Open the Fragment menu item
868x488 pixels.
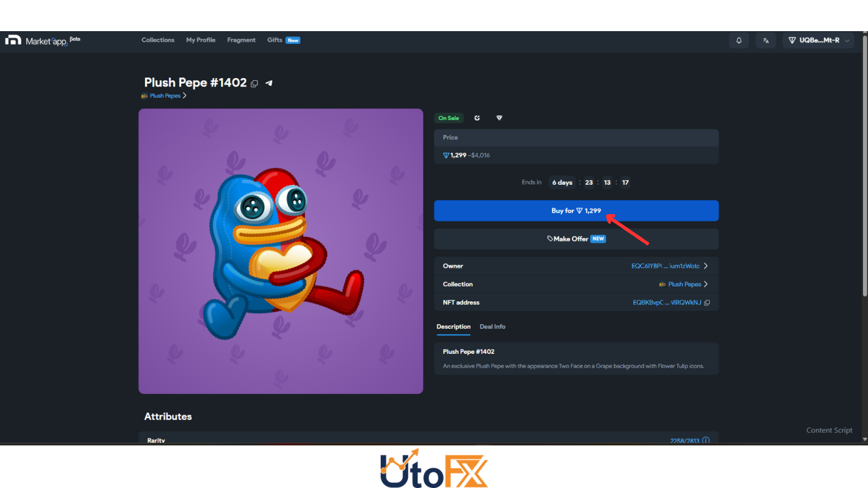coord(241,40)
